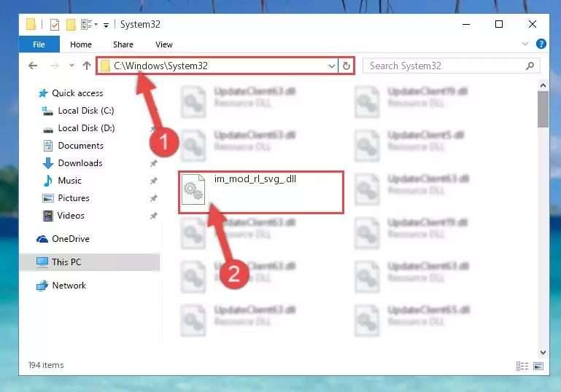The width and height of the screenshot is (561, 392).
Task: Click the folder icon in the title bar
Action: tap(31, 24)
